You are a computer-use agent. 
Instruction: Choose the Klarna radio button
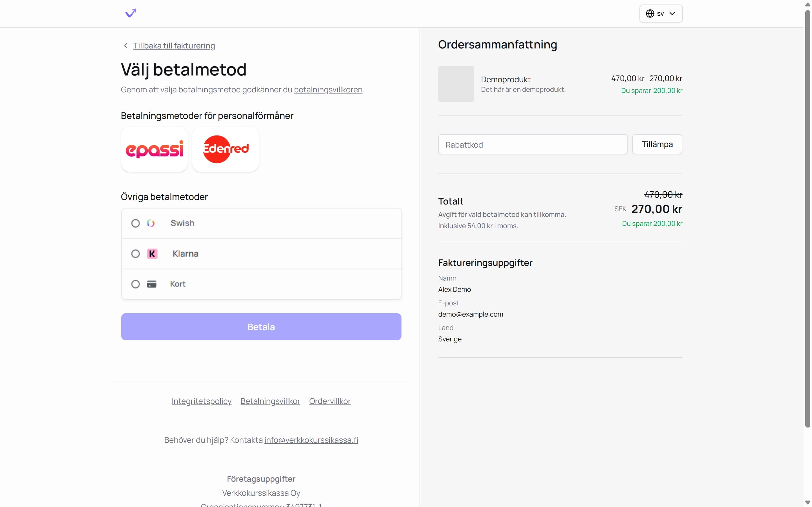[135, 254]
